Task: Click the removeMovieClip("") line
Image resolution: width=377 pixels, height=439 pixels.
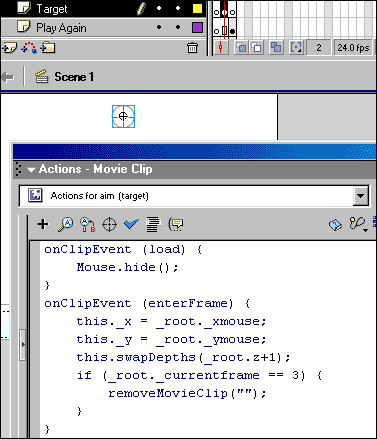Action: click(x=187, y=393)
